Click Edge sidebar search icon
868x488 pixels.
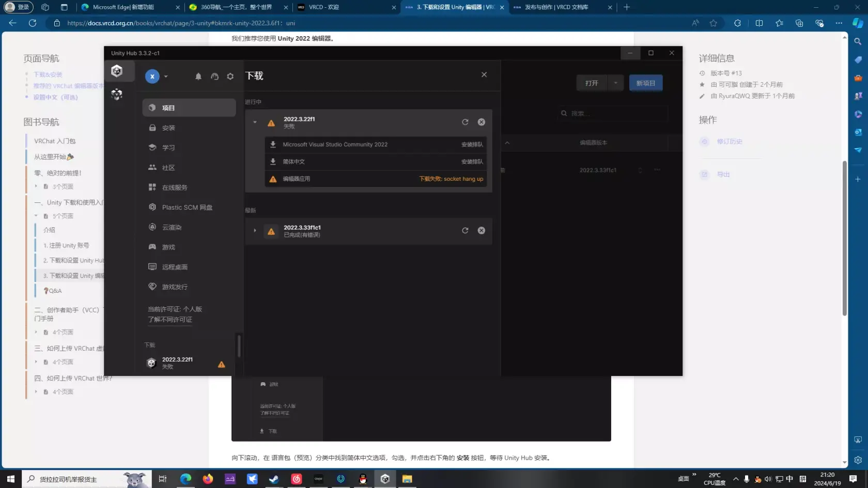(x=858, y=41)
